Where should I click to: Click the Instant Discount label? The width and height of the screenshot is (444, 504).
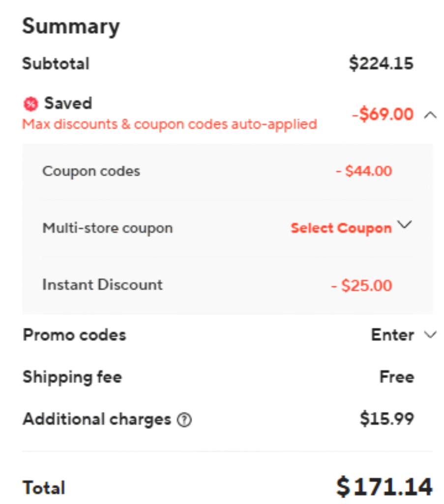[x=102, y=285]
